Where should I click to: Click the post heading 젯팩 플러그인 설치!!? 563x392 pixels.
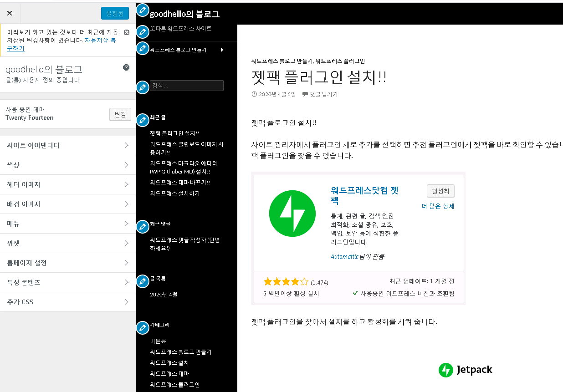tap(319, 77)
